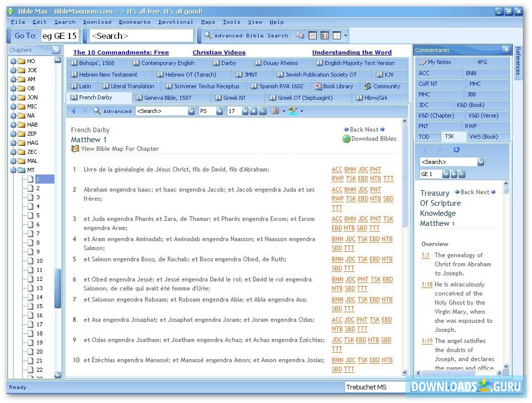This screenshot has height=403, width=532.
Task: Click the red-lined verse layout icon
Action: [x=275, y=111]
